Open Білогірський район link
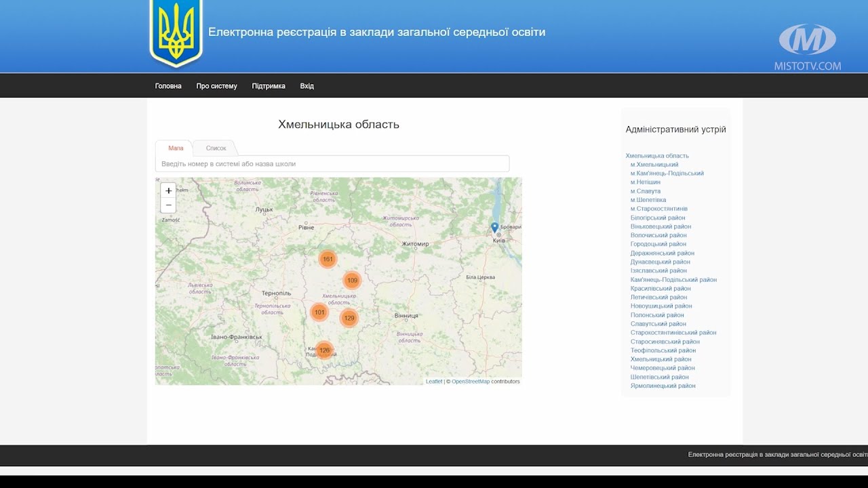Viewport: 868px width, 488px height. [x=658, y=218]
